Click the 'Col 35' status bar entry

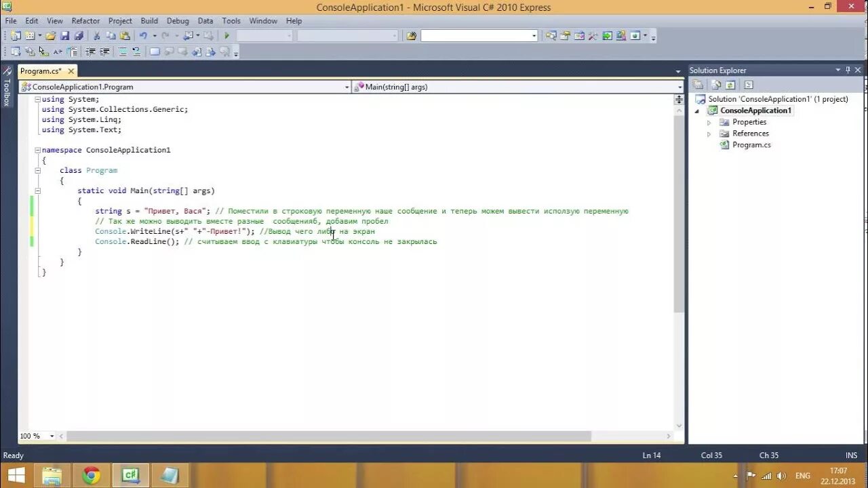(711, 455)
